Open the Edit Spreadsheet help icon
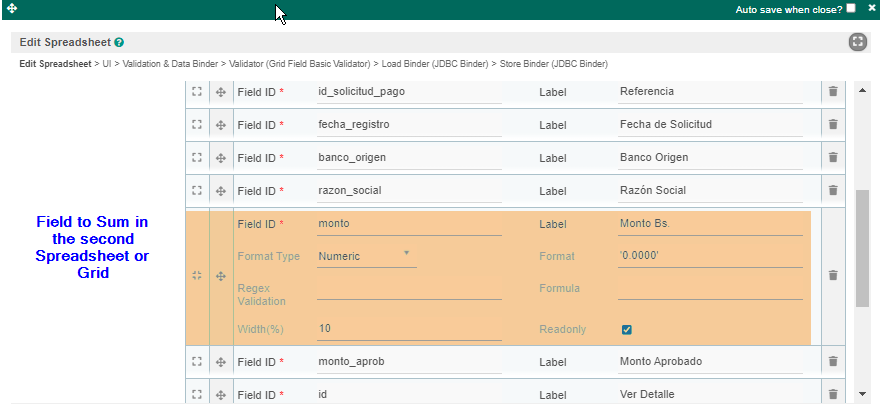The image size is (883, 405). tap(119, 43)
